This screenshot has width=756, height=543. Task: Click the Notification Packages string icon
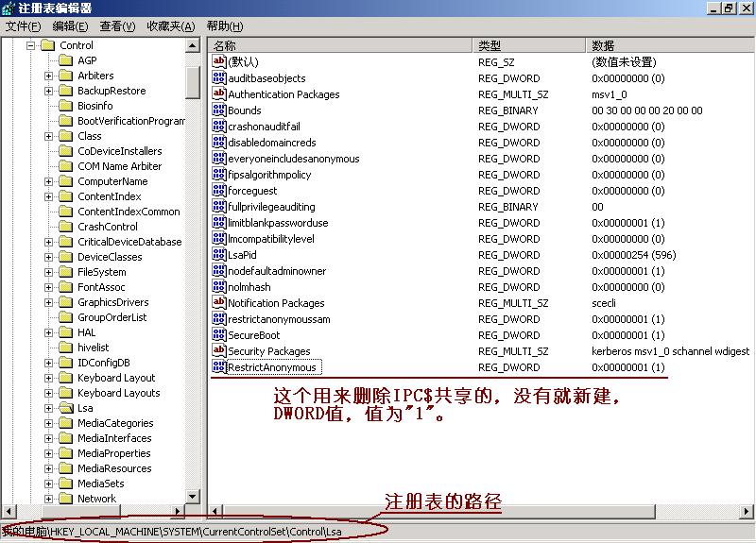click(219, 302)
